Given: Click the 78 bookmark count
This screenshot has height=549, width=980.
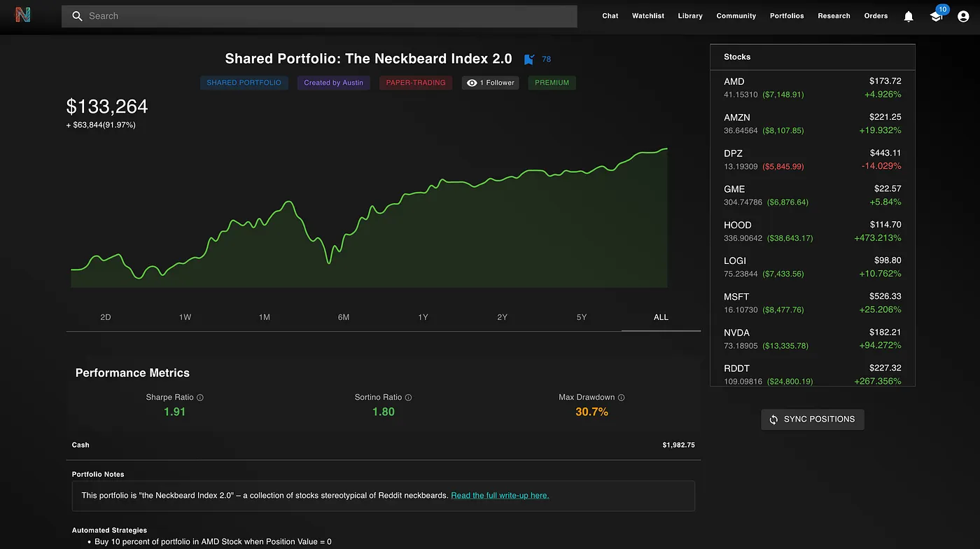Looking at the screenshot, I should (x=547, y=60).
